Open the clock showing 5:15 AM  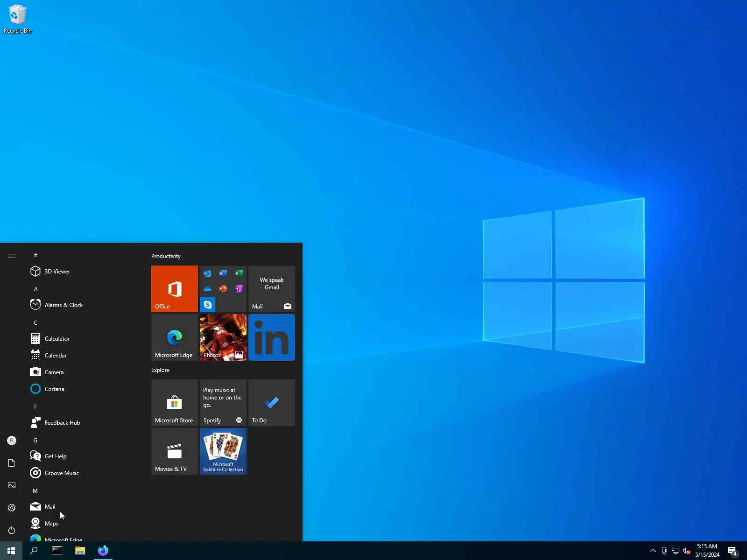click(x=707, y=551)
